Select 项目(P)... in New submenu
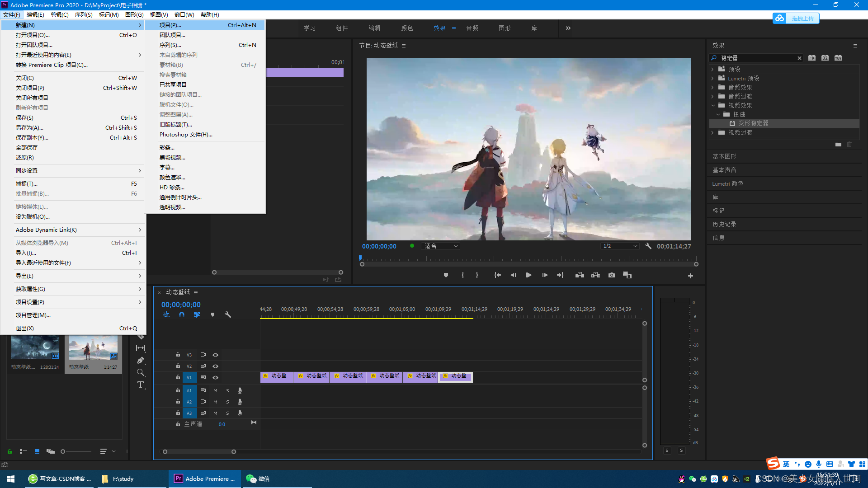Image resolution: width=868 pixels, height=488 pixels. coord(205,25)
